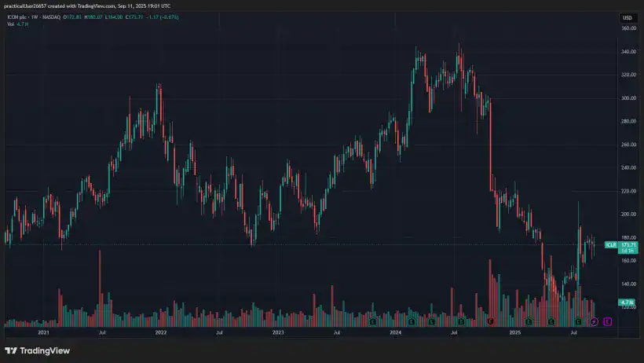Click the purple E upcoming earnings marker

click(607, 321)
